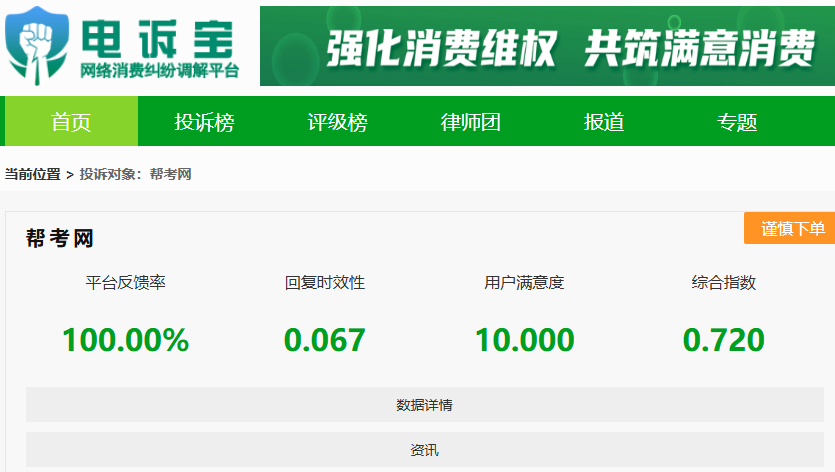Open the 专题 navigation item
The image size is (835, 472).
[737, 122]
